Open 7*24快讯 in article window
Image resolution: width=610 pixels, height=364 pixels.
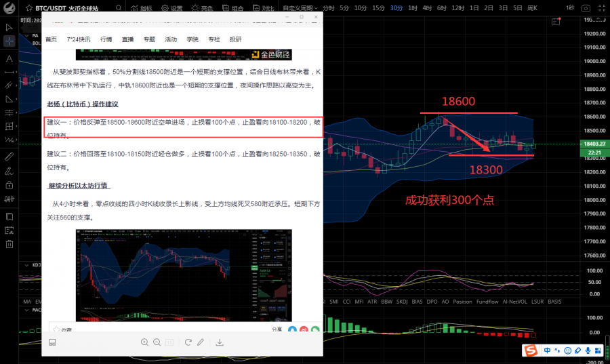(78, 39)
